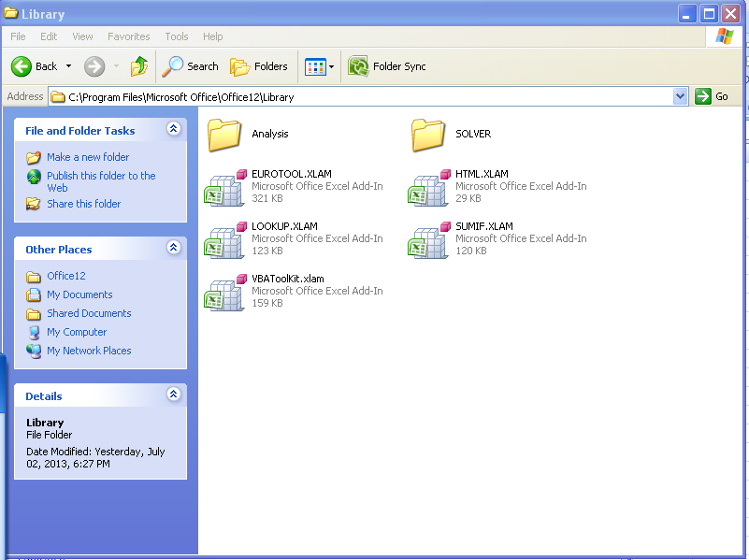Viewport: 749px width, 560px height.
Task: Open the Help menu
Action: pyautogui.click(x=212, y=36)
